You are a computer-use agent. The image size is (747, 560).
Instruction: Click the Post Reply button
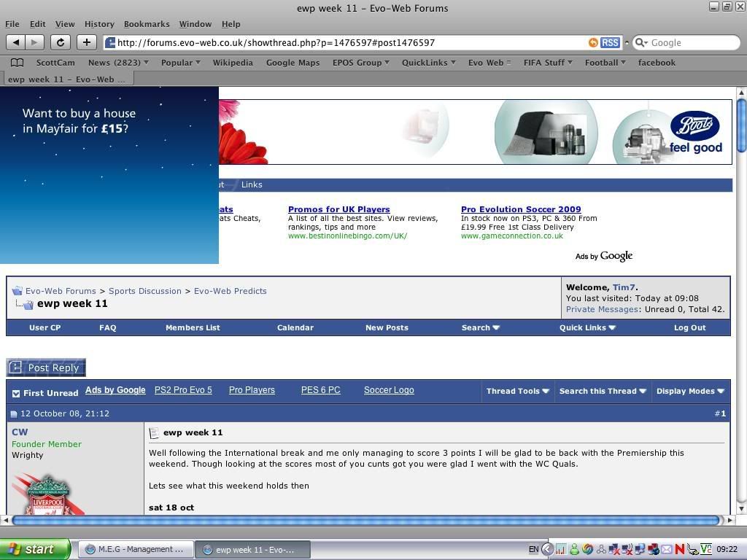point(46,367)
